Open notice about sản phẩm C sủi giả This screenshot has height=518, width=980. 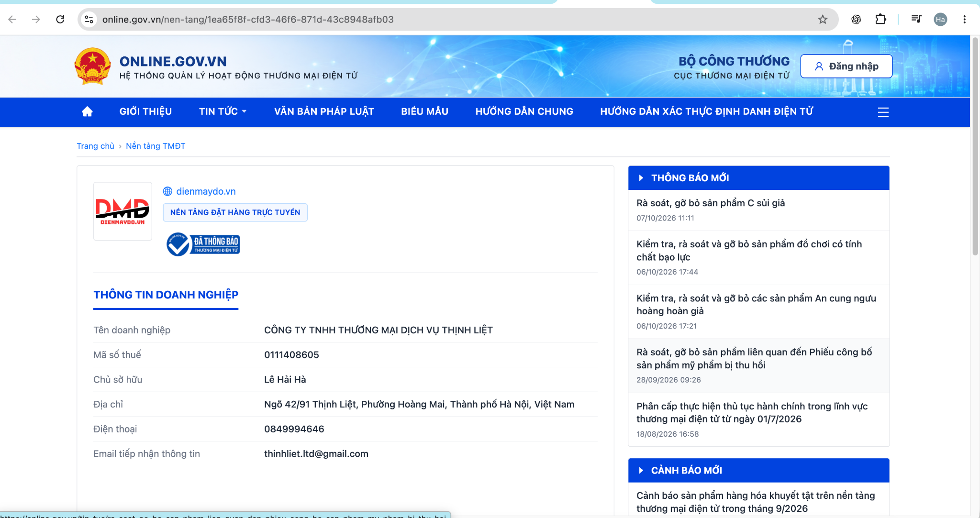coord(711,203)
